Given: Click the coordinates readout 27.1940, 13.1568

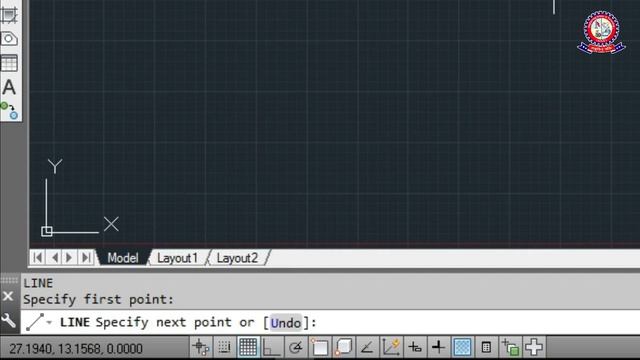Looking at the screenshot, I should pos(76,349).
